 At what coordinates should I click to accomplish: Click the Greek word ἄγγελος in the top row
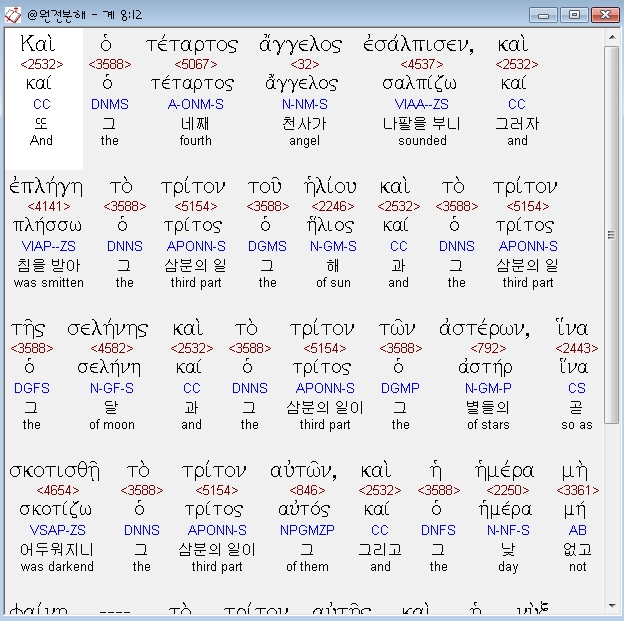300,45
